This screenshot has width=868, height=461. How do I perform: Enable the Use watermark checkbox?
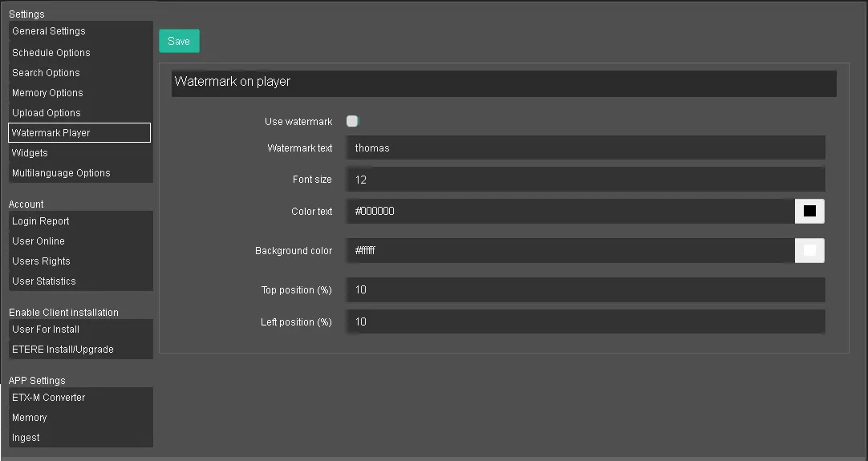click(x=352, y=122)
